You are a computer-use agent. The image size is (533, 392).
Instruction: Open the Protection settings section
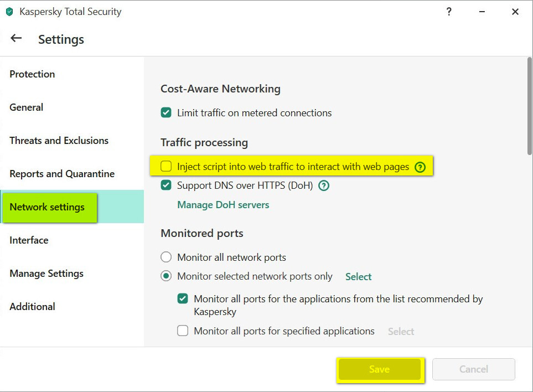click(32, 74)
